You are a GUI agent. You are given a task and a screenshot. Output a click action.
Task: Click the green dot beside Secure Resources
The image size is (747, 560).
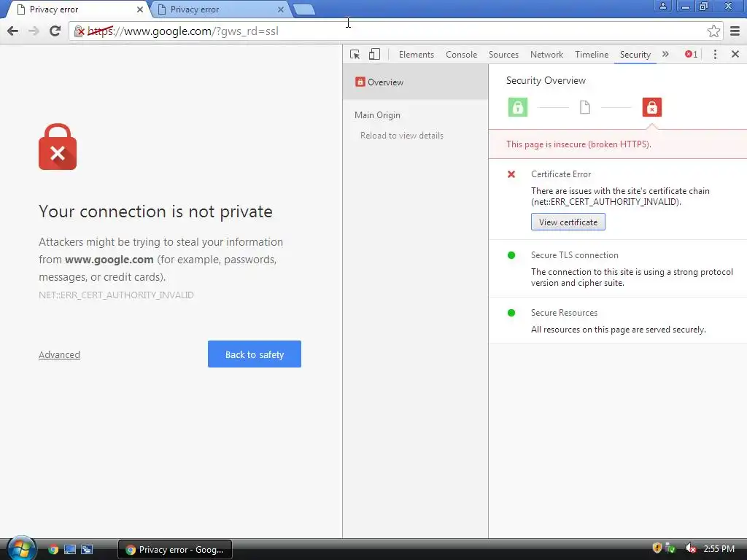(x=511, y=313)
